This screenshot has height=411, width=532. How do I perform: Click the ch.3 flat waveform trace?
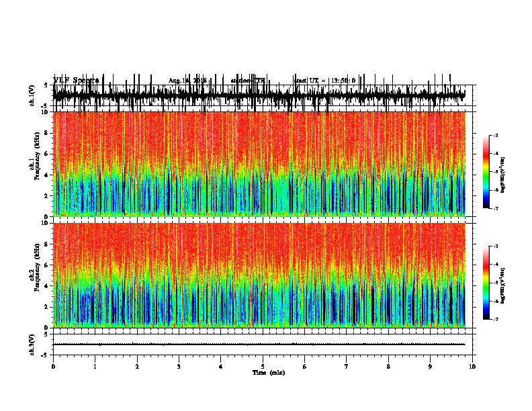point(259,345)
